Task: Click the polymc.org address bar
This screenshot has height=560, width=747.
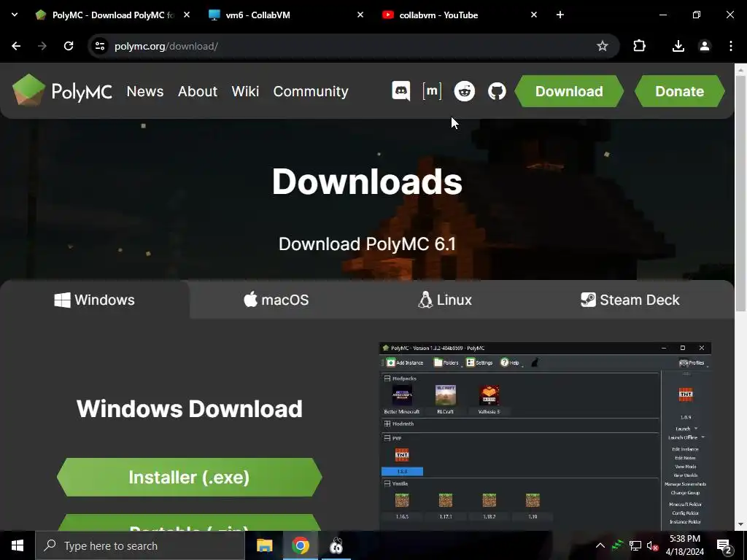Action: (x=352, y=46)
